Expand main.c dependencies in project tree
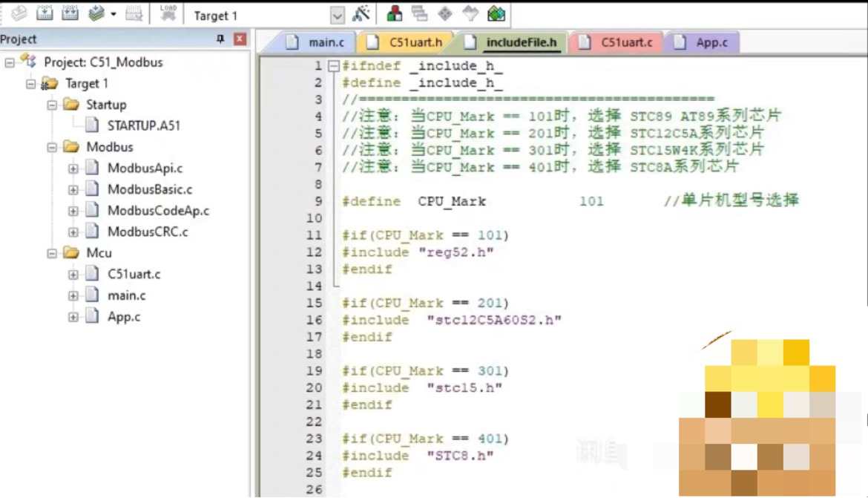The height and width of the screenshot is (498, 868). click(x=73, y=296)
